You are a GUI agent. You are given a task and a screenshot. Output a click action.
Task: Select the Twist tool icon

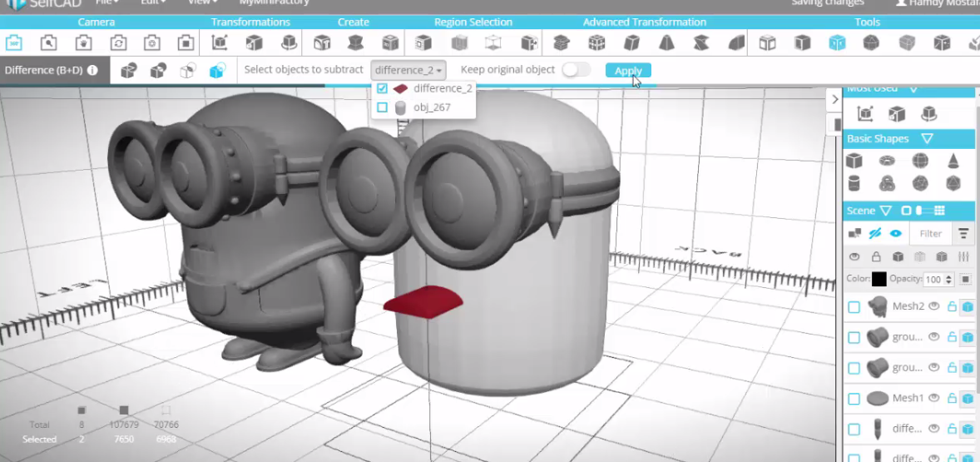coord(701,43)
